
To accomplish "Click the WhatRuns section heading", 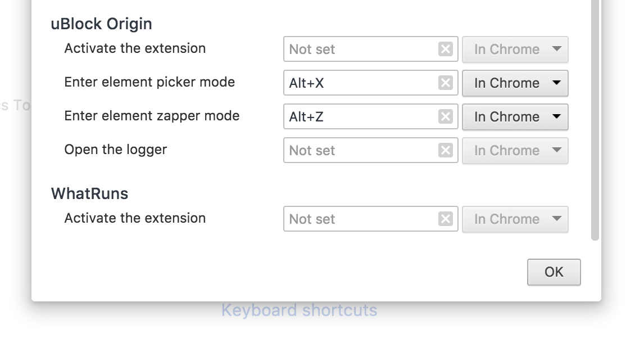I will 89,193.
